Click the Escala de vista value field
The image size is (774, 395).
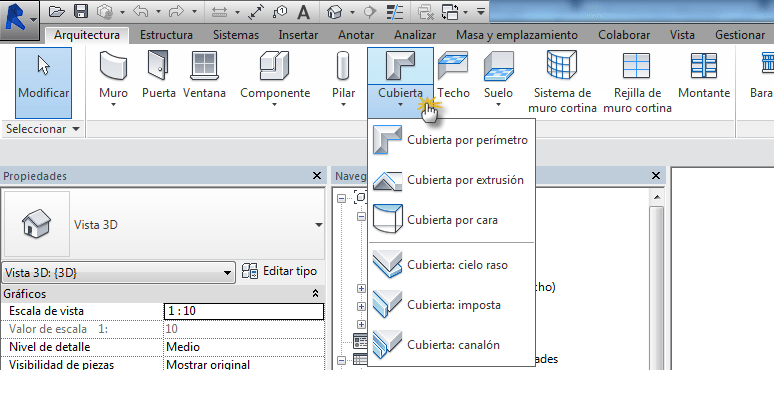point(244,311)
